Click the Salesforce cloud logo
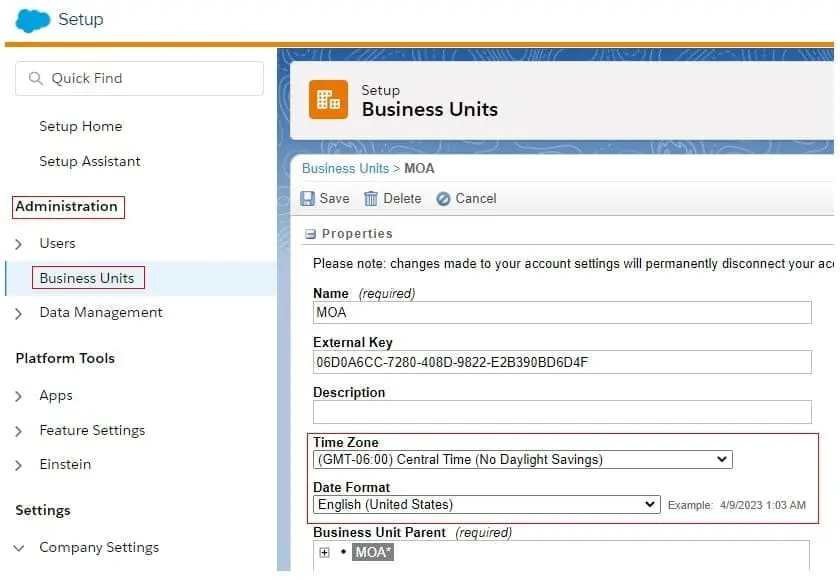Viewport: 840px width, 580px height. 33,20
